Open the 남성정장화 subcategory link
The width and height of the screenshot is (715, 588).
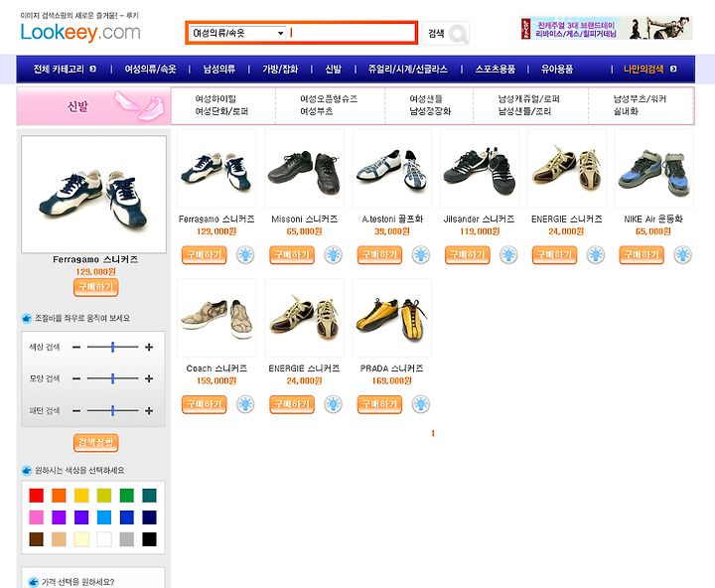tap(430, 111)
